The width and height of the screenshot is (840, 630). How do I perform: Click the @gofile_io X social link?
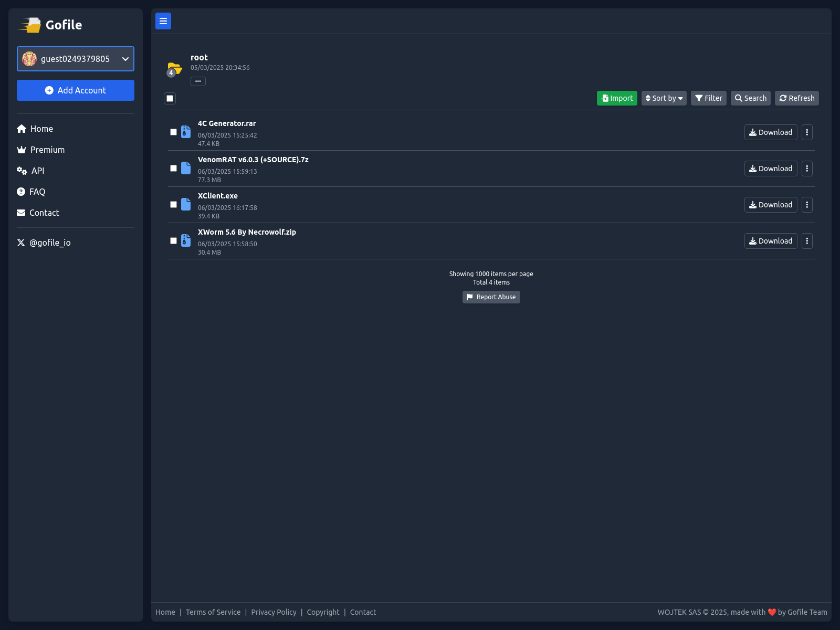[44, 243]
